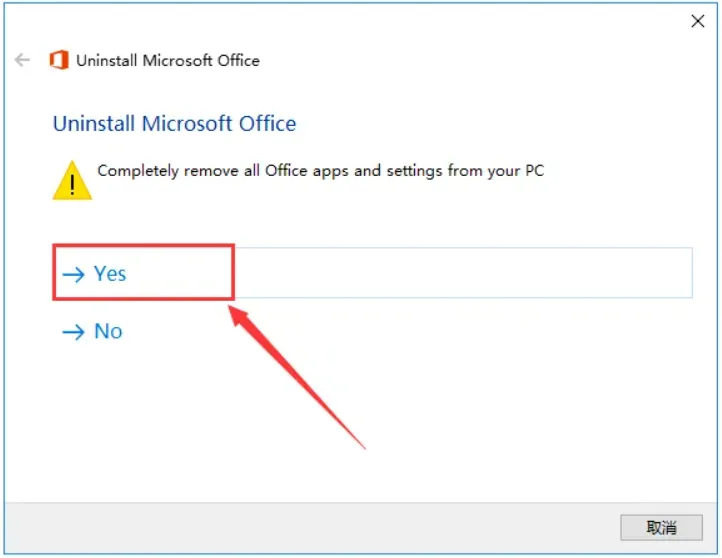Choose No to keep Office

tap(108, 331)
